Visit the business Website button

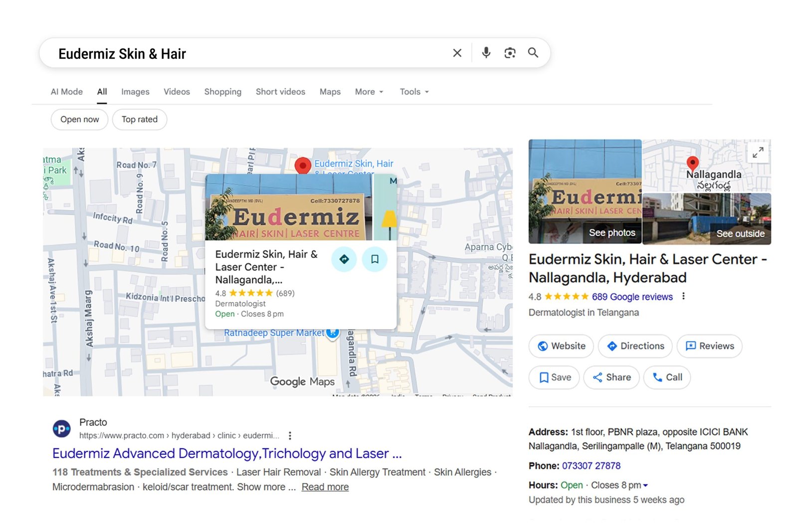[x=561, y=346]
